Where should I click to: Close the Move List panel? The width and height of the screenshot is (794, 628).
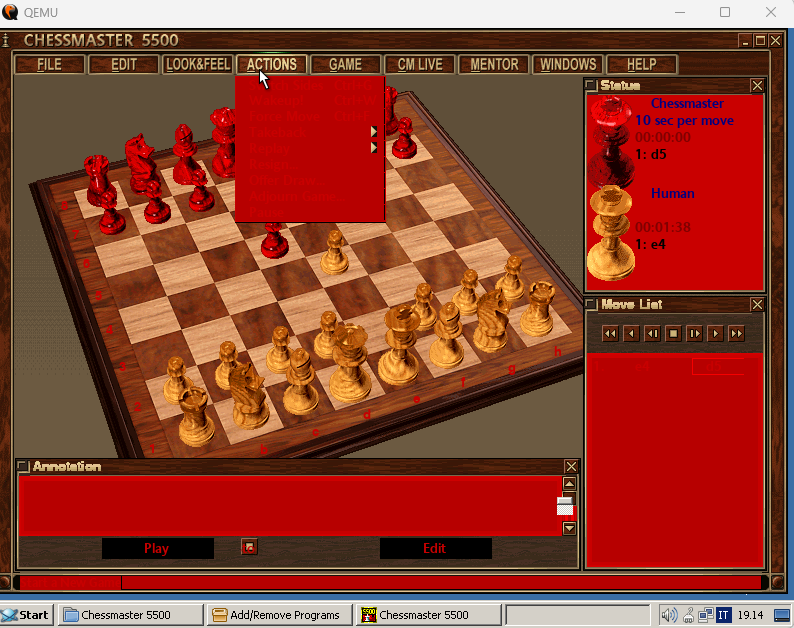757,304
